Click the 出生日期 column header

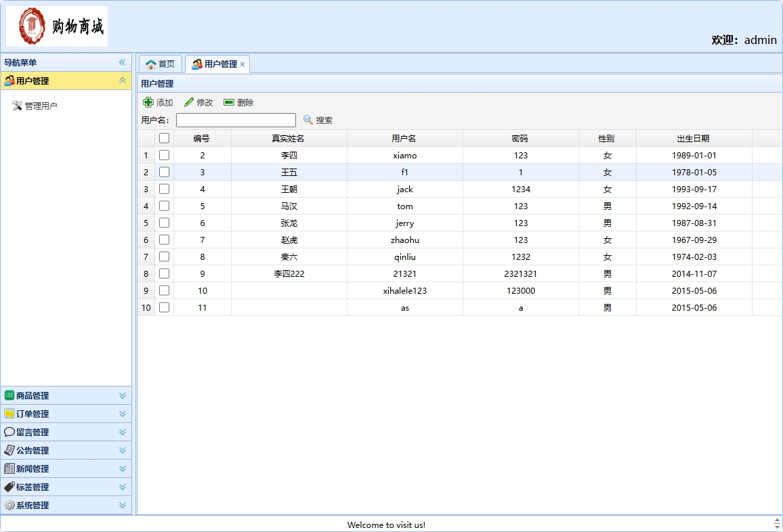[x=694, y=138]
